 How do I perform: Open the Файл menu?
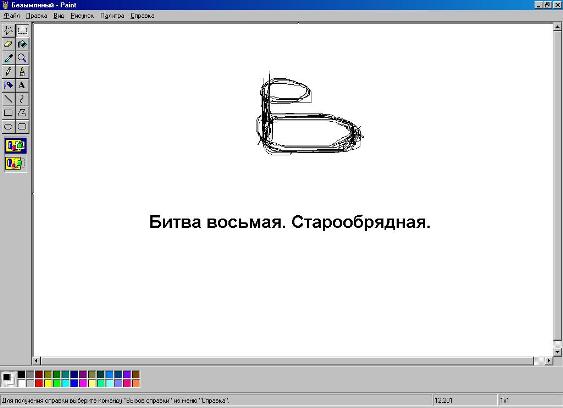point(12,16)
